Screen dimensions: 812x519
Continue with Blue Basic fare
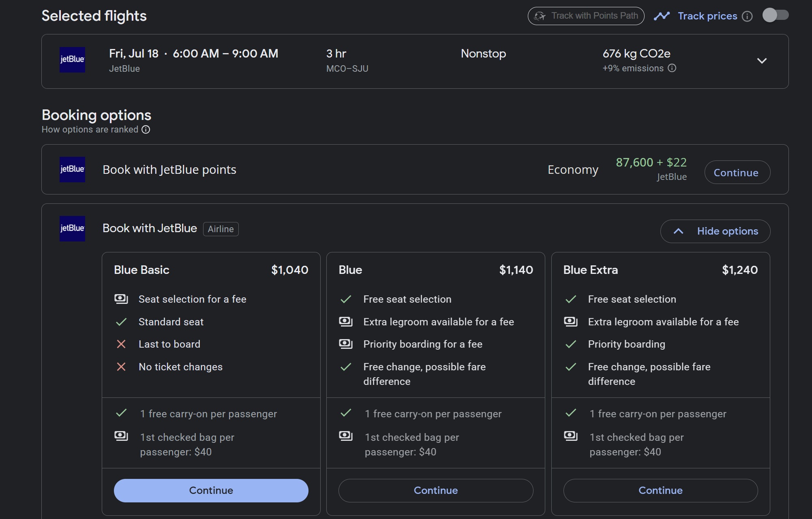pyautogui.click(x=211, y=491)
